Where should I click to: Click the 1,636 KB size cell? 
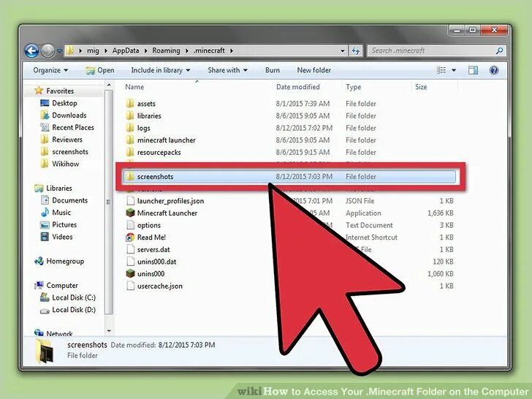(441, 213)
